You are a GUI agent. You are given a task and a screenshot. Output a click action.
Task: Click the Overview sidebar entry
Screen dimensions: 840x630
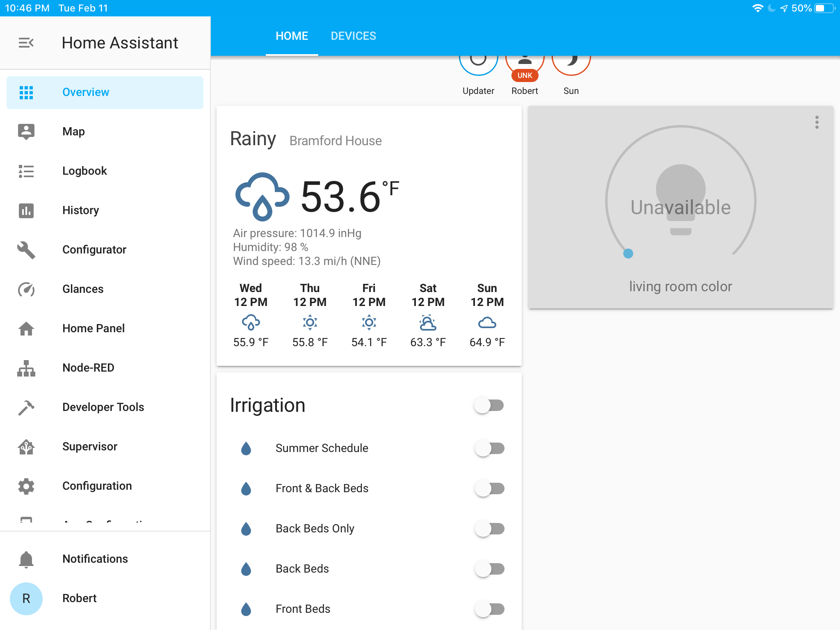pyautogui.click(x=85, y=92)
